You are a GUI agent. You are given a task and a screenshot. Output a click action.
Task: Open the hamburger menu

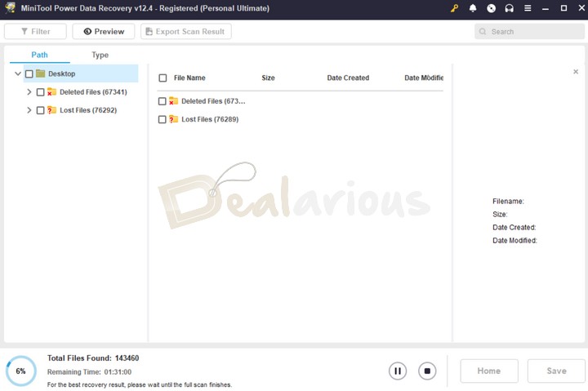point(528,8)
